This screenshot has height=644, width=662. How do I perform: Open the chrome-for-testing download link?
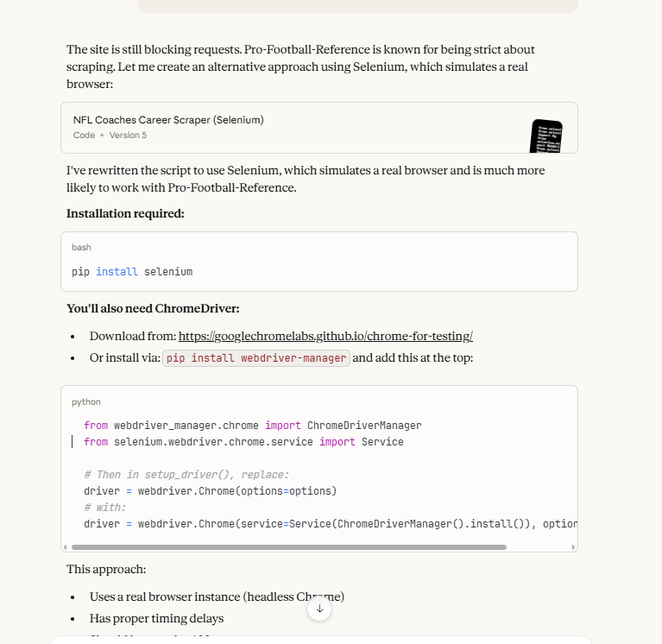click(325, 336)
